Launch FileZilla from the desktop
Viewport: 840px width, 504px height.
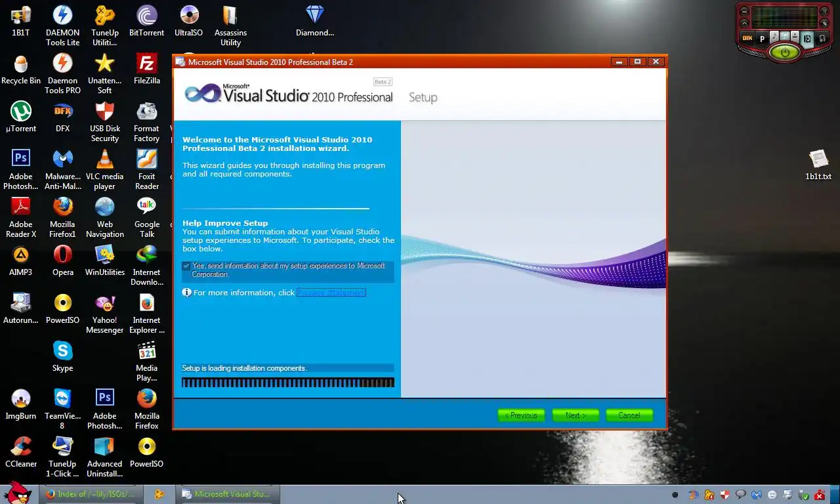pyautogui.click(x=147, y=70)
